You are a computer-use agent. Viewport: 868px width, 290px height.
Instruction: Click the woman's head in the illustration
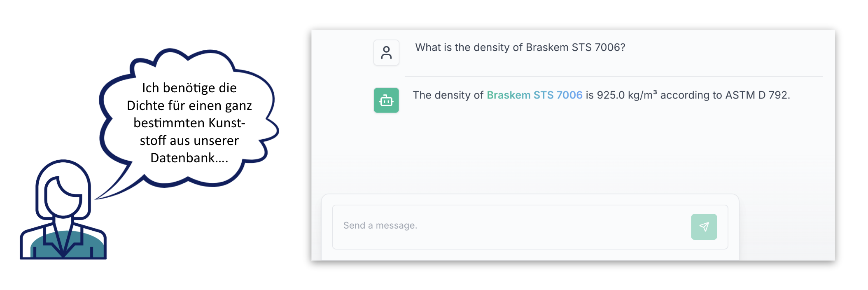pyautogui.click(x=63, y=189)
